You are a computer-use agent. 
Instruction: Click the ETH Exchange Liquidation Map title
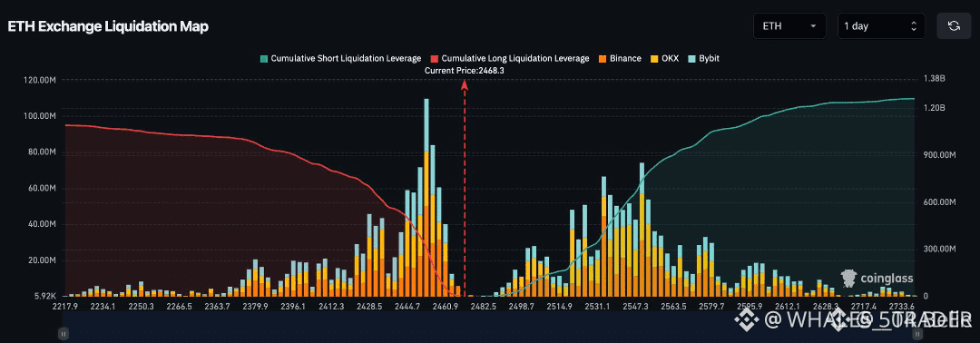pos(108,26)
